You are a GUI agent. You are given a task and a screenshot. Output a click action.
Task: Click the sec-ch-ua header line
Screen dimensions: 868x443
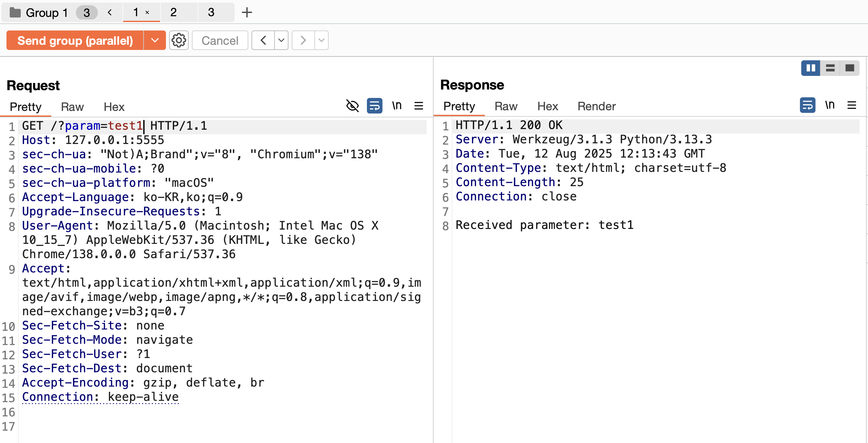click(200, 154)
